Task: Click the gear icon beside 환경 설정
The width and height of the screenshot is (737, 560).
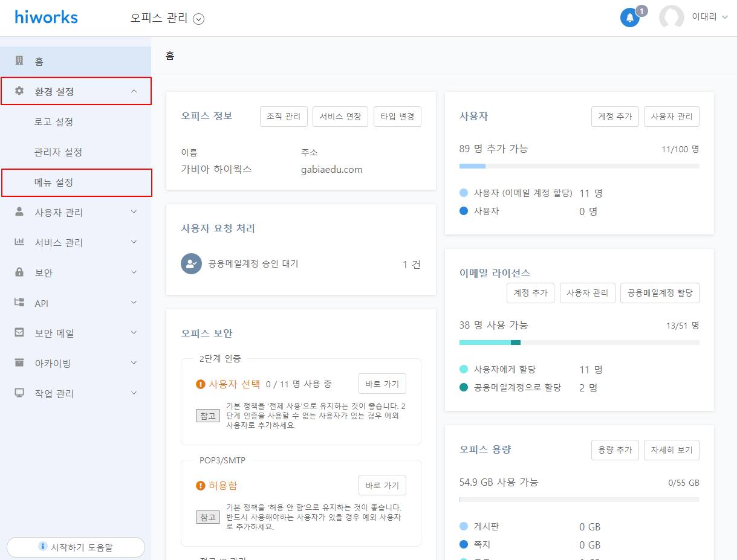Action: [x=19, y=91]
